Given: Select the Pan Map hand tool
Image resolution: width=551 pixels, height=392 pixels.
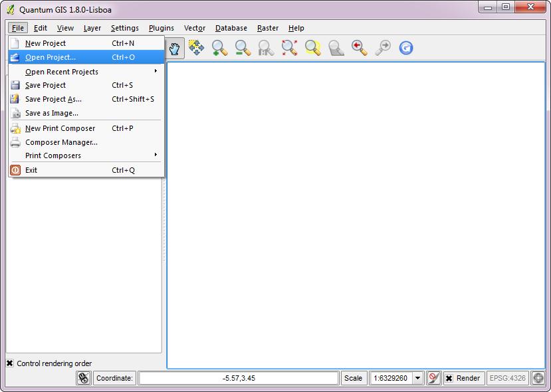Looking at the screenshot, I should click(x=174, y=48).
